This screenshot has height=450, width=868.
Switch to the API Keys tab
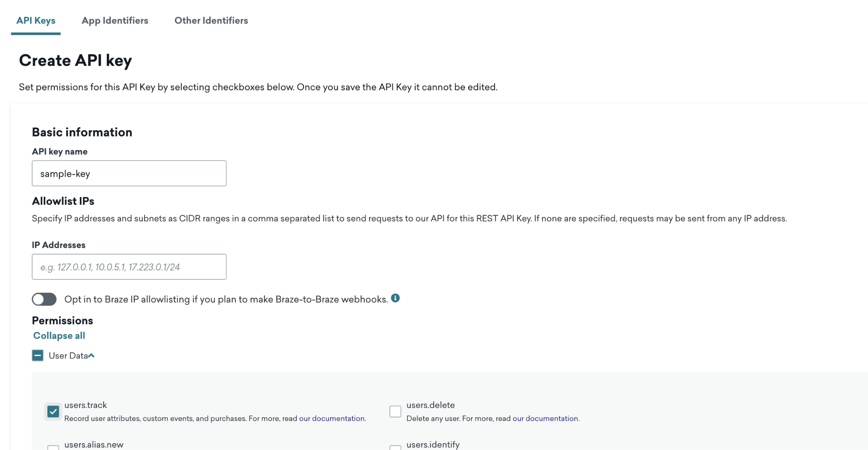pyautogui.click(x=36, y=20)
